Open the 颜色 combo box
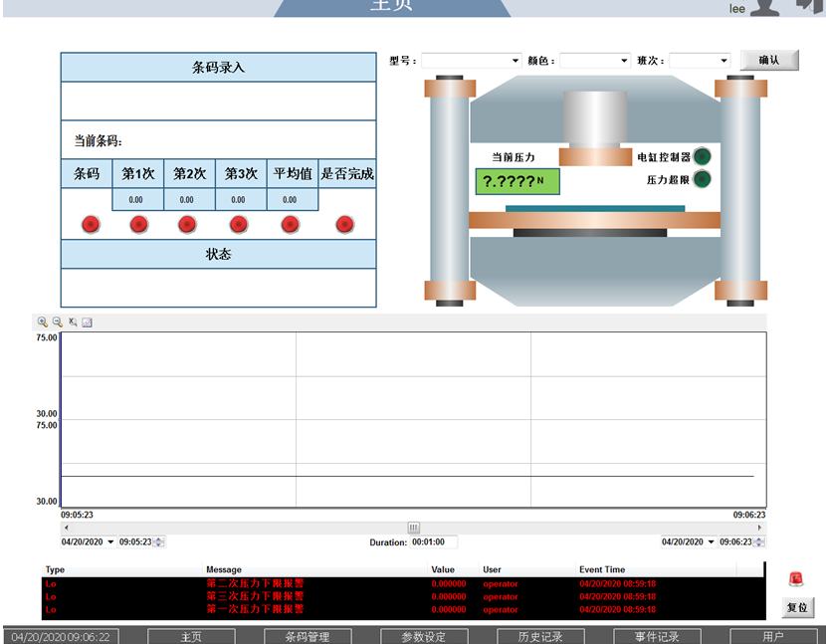 coord(624,61)
